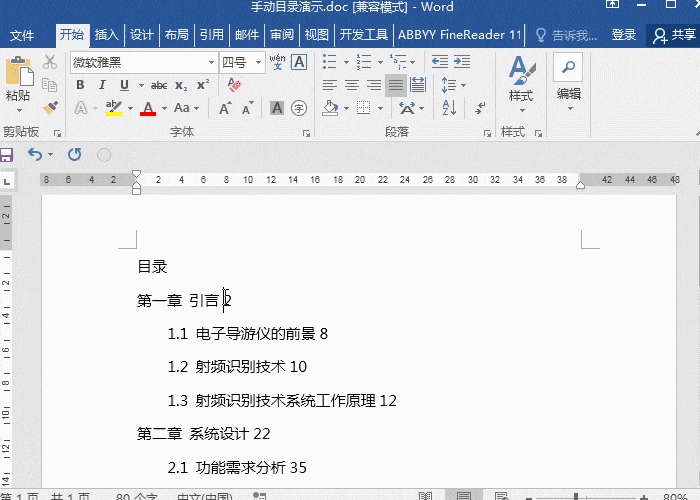This screenshot has height=500, width=700.
Task: Open the font color dropdown arrow
Action: click(164, 108)
